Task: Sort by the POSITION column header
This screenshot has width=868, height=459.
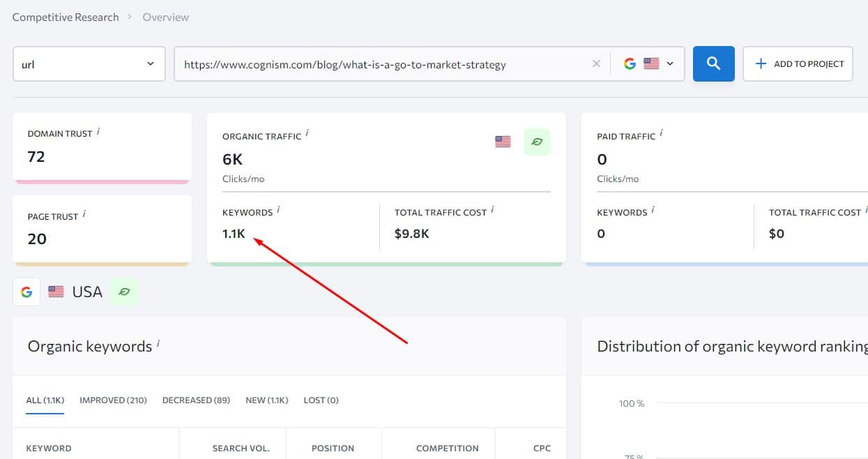Action: tap(333, 449)
